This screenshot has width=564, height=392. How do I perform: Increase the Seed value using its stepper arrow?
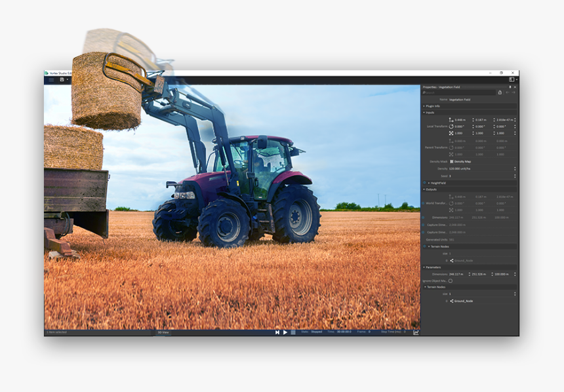point(514,174)
